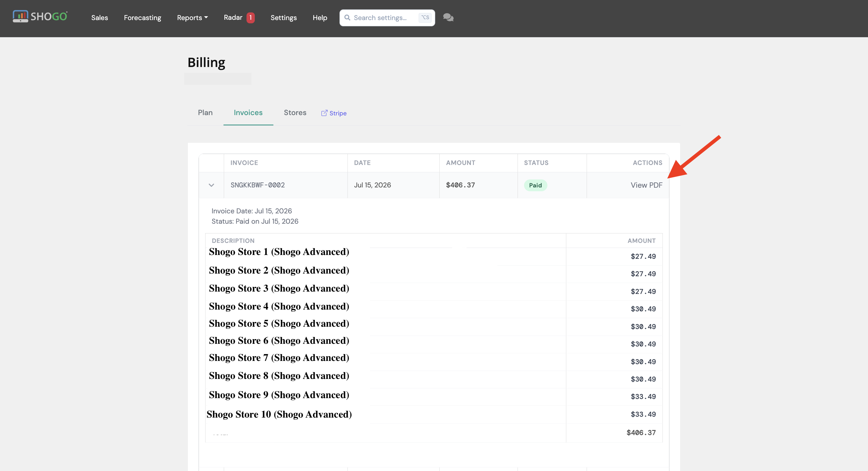Click the Invoice Date: Jul 15, 2026 text
Screen dimensions: 868x471
(252, 211)
